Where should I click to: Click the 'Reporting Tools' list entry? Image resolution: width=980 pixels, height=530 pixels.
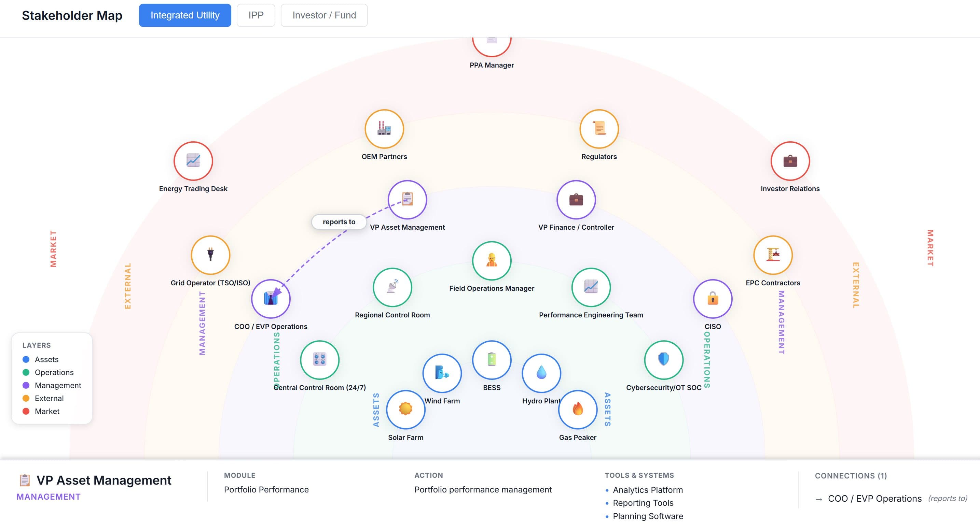tap(643, 503)
